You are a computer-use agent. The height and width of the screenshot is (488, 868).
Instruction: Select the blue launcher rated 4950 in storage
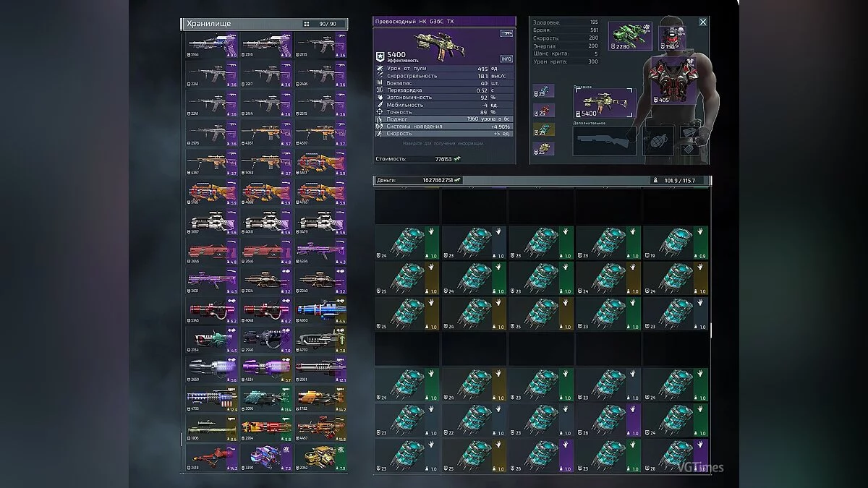[320, 310]
